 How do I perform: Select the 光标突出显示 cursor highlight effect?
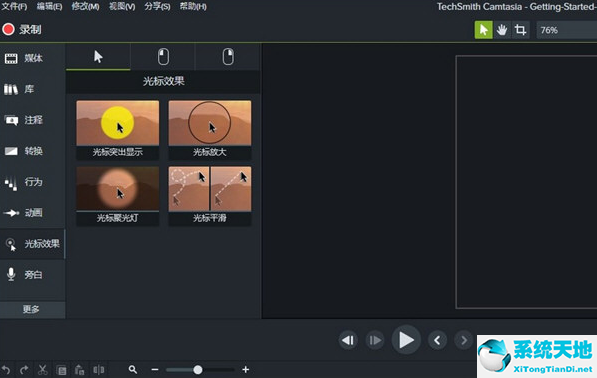(118, 129)
